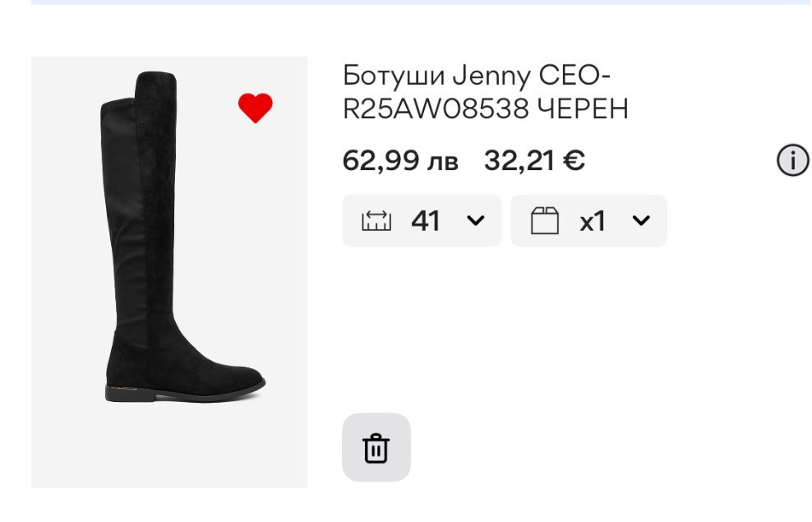Expand the quantity chevron next to x1

(x=641, y=221)
